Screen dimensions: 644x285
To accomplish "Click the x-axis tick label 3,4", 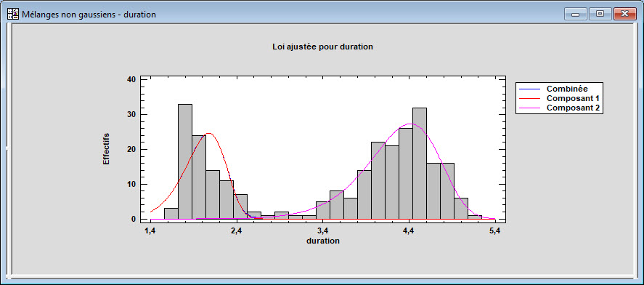I will click(323, 231).
